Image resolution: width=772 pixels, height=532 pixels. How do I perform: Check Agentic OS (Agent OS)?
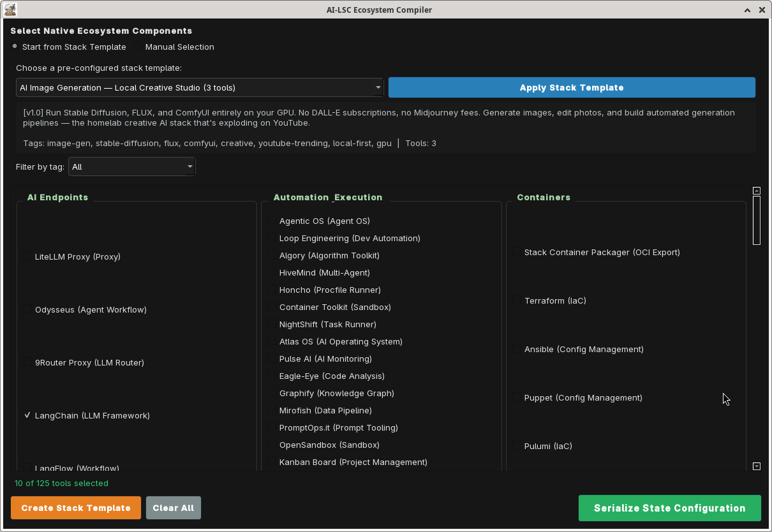point(319,221)
